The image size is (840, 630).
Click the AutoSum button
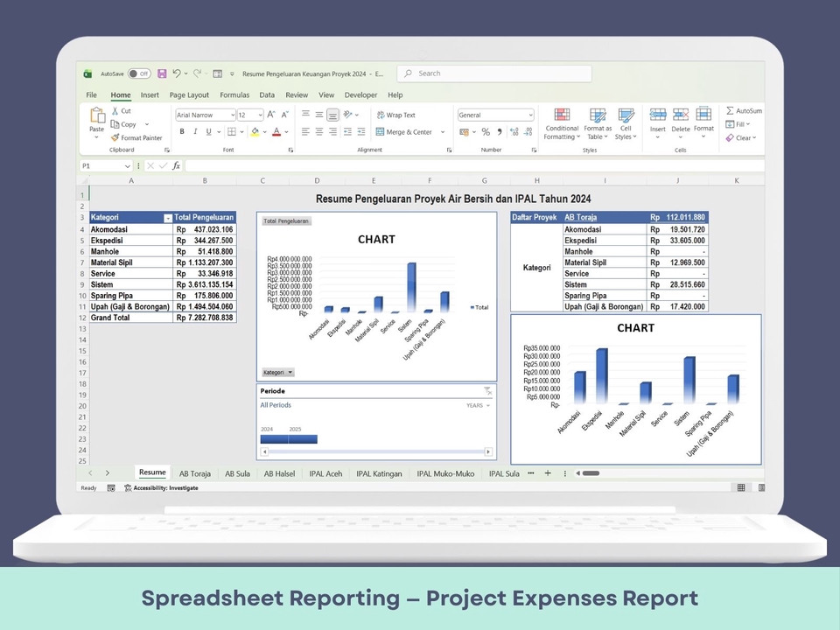[x=743, y=111]
